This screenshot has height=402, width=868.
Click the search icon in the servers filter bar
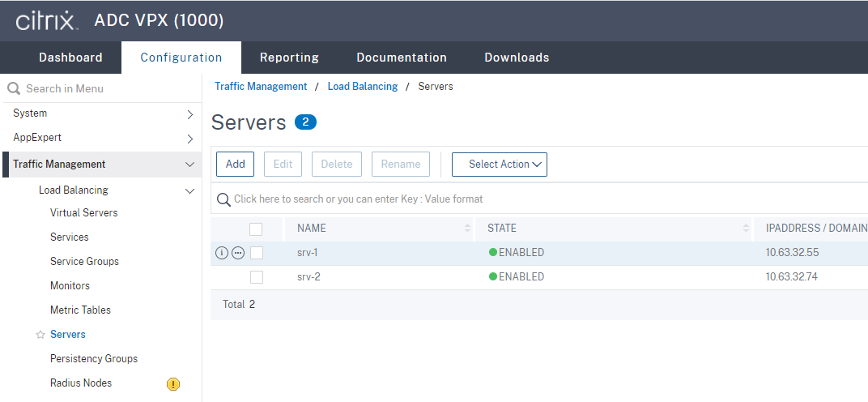pyautogui.click(x=223, y=199)
